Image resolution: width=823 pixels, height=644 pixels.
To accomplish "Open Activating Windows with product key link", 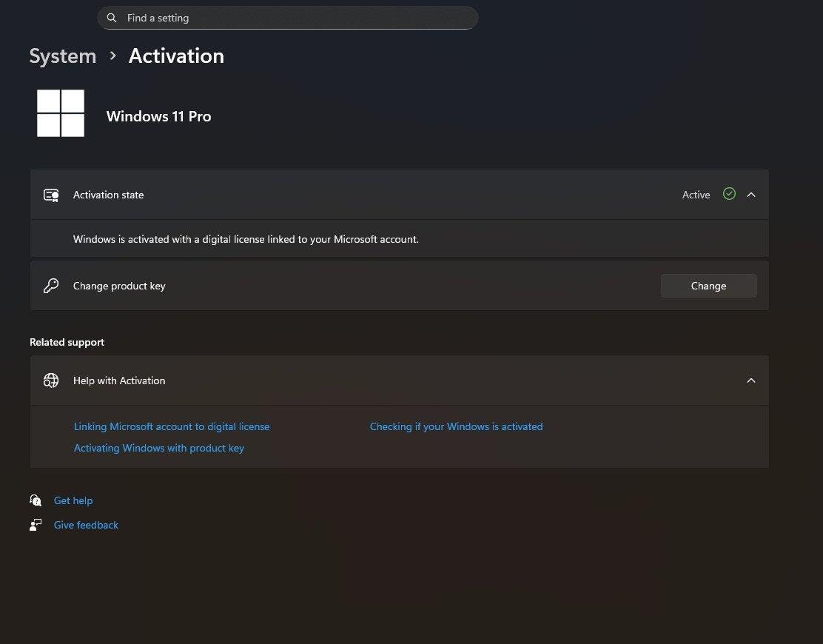I will pos(159,448).
